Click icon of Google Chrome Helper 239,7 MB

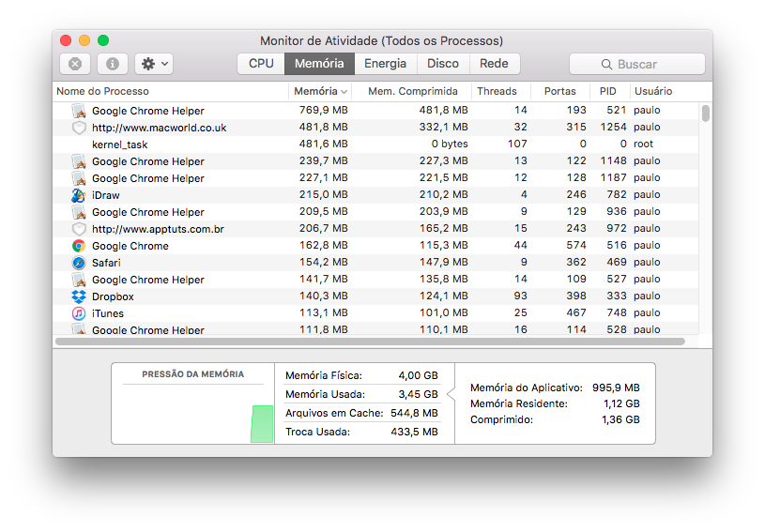[79, 161]
